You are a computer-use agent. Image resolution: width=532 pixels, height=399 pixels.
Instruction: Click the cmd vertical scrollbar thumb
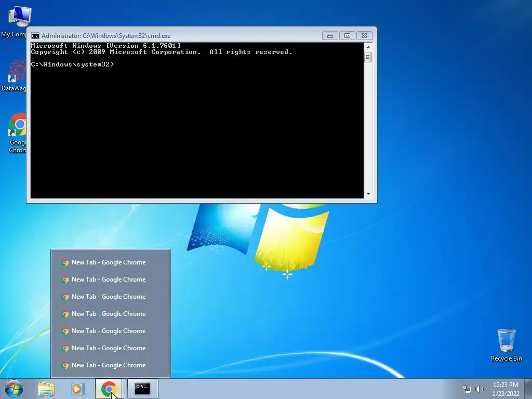(368, 57)
